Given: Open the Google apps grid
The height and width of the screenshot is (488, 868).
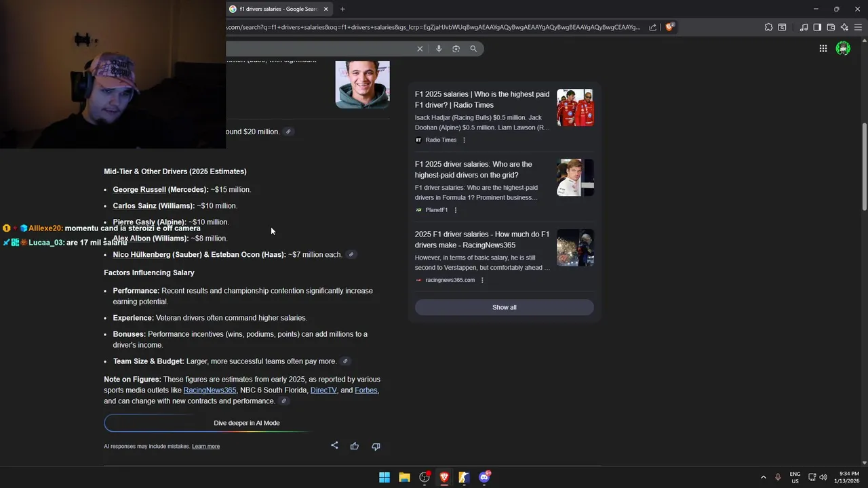Looking at the screenshot, I should (x=823, y=49).
